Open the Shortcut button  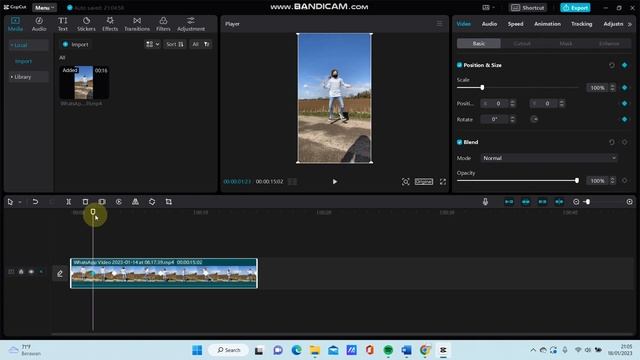click(528, 7)
